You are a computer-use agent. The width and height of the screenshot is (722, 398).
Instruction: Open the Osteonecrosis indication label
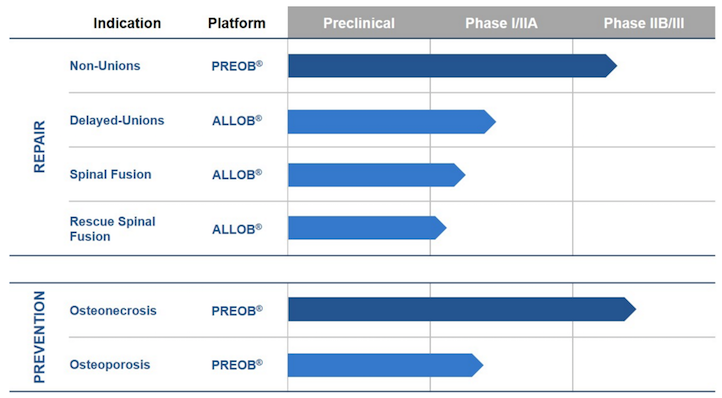[x=113, y=311]
